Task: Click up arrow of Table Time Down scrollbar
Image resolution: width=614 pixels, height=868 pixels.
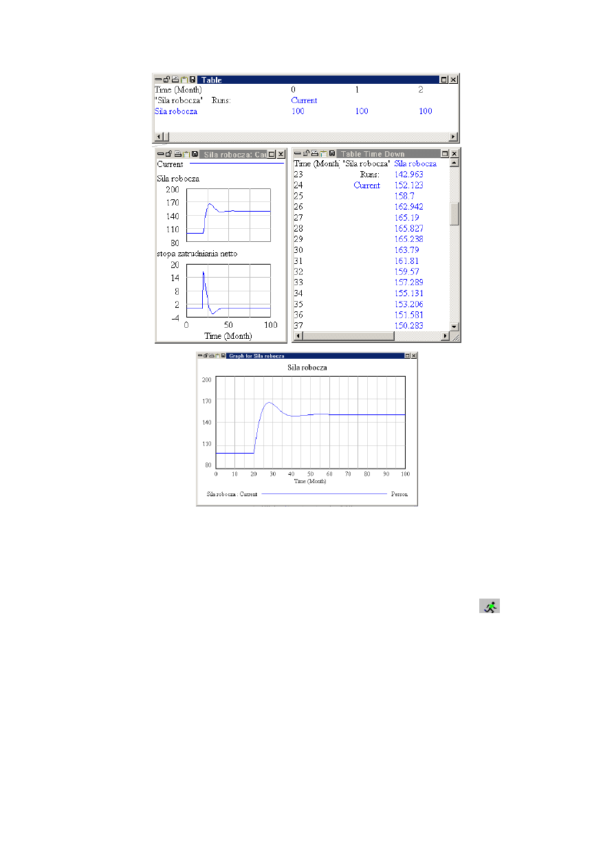Action: coord(454,164)
